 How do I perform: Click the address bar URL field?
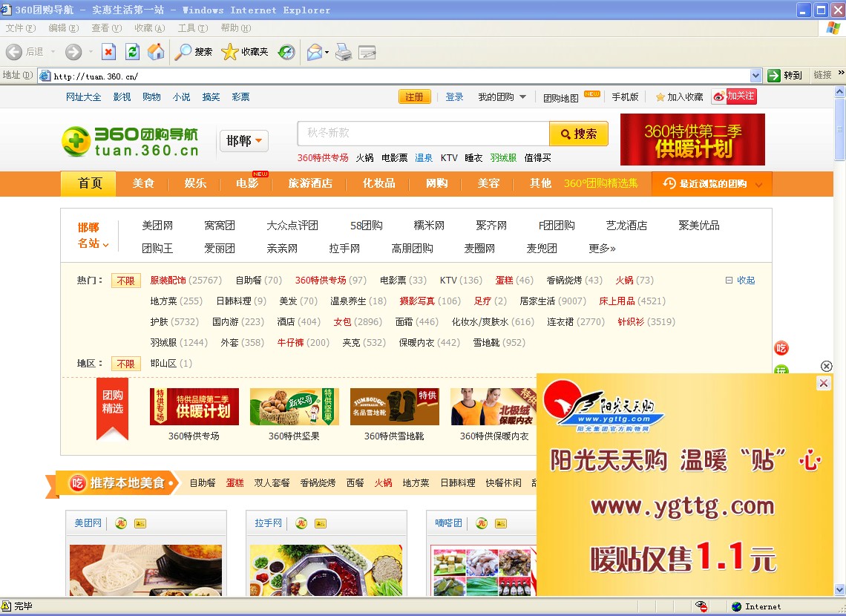click(x=399, y=76)
